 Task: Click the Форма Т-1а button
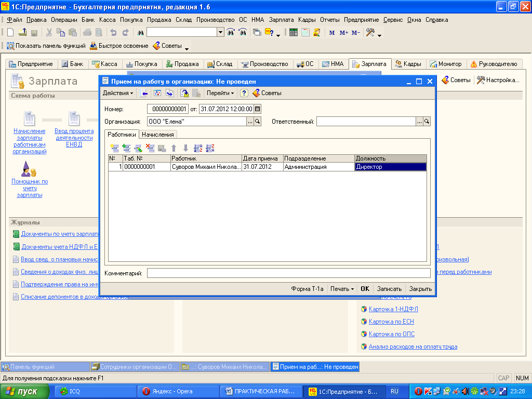[307, 289]
